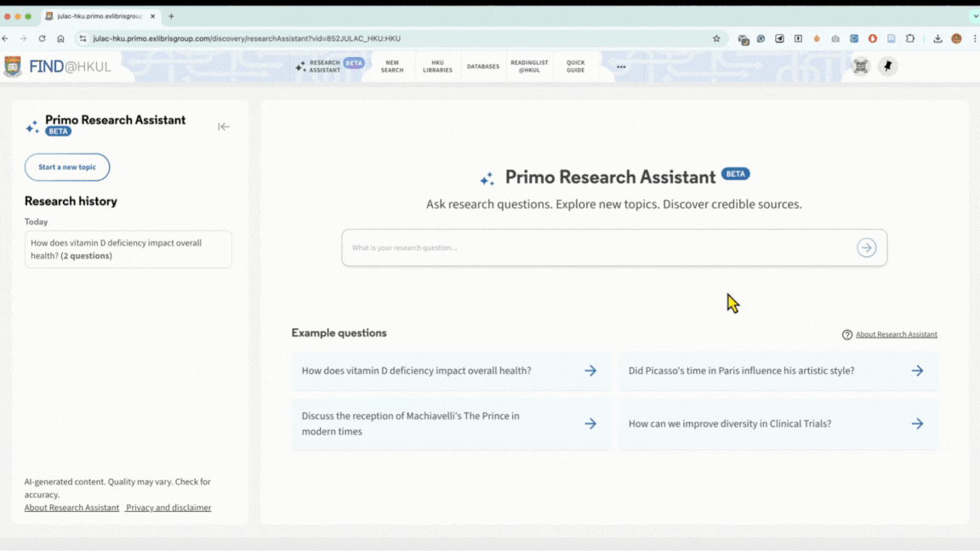Open the browser downloads icon
Viewport: 980px width, 551px height.
(937, 38)
